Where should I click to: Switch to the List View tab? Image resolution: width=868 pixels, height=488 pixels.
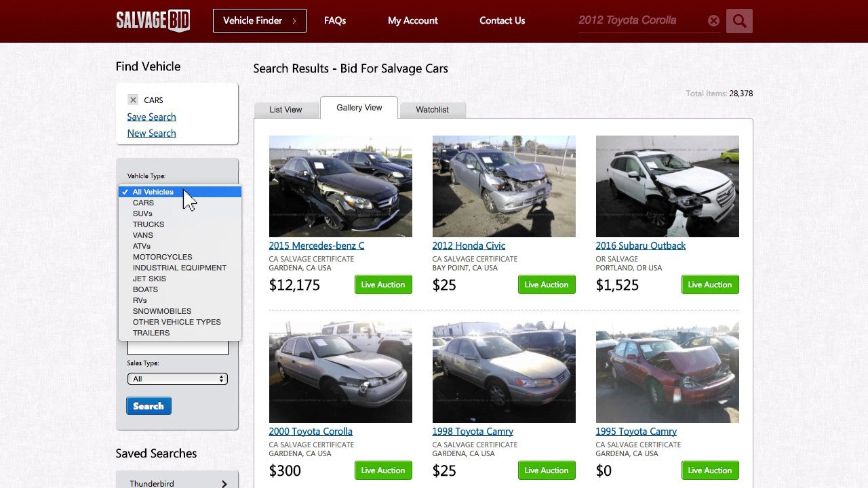coord(285,110)
